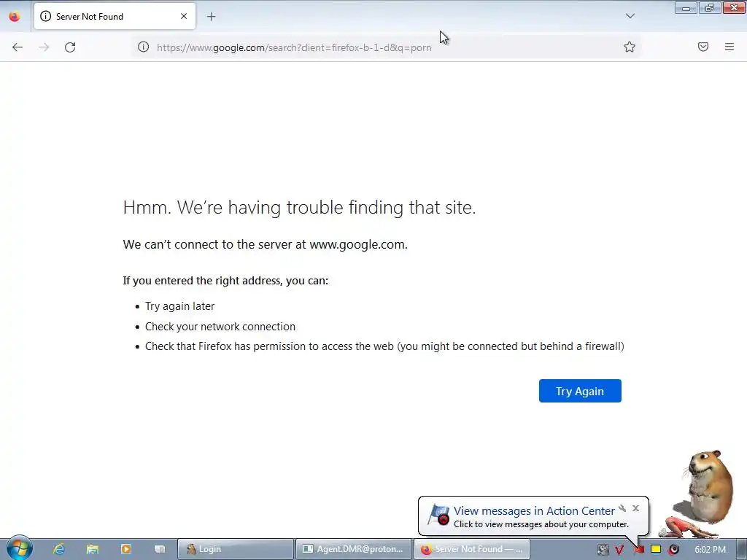
Task: Click the 'Try again later' bullet text
Action: [x=179, y=306]
